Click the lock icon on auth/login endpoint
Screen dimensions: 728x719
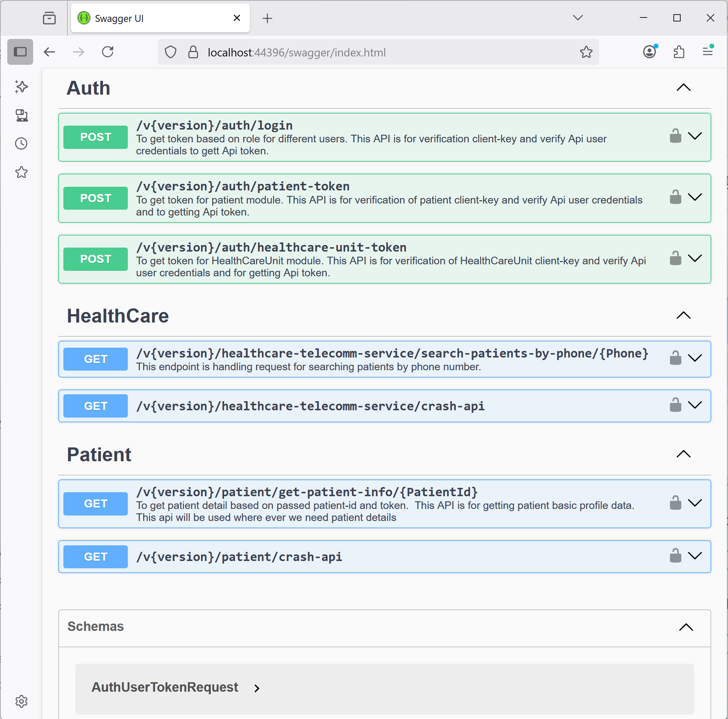tap(675, 136)
